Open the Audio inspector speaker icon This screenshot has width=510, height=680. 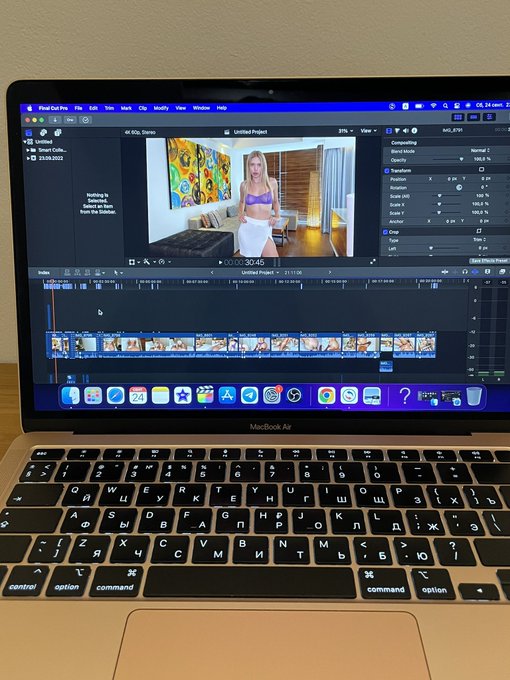click(405, 131)
